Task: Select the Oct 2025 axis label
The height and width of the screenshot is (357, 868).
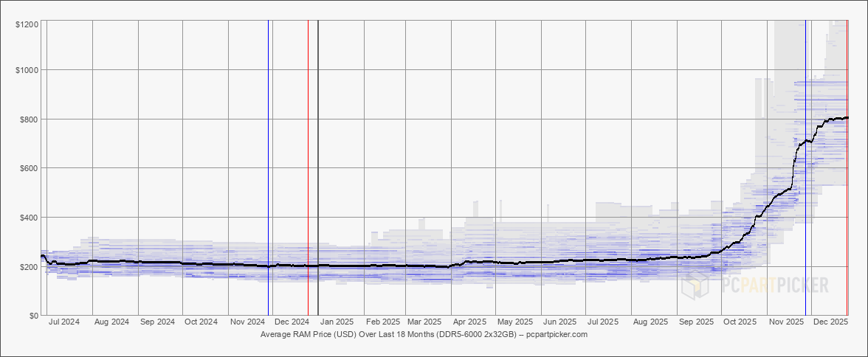Action: pos(740,322)
